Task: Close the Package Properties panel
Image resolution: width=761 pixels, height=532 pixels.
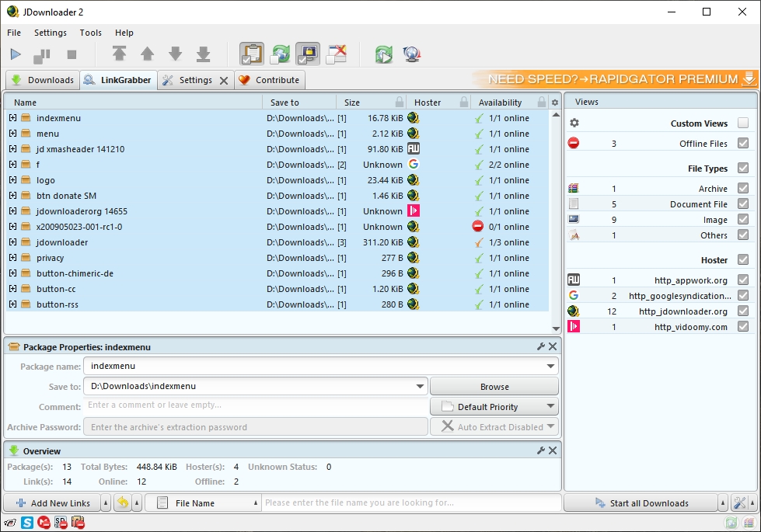Action: [x=553, y=346]
